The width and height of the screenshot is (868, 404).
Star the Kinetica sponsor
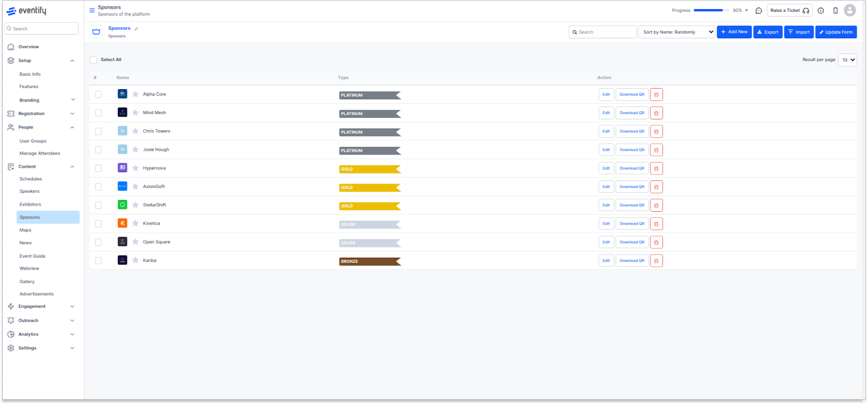(x=135, y=224)
